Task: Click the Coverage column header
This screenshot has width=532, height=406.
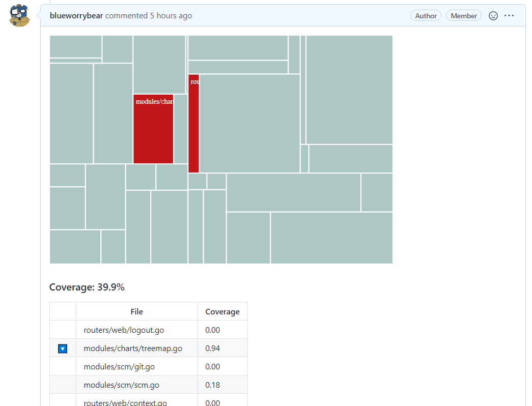Action: coord(222,311)
